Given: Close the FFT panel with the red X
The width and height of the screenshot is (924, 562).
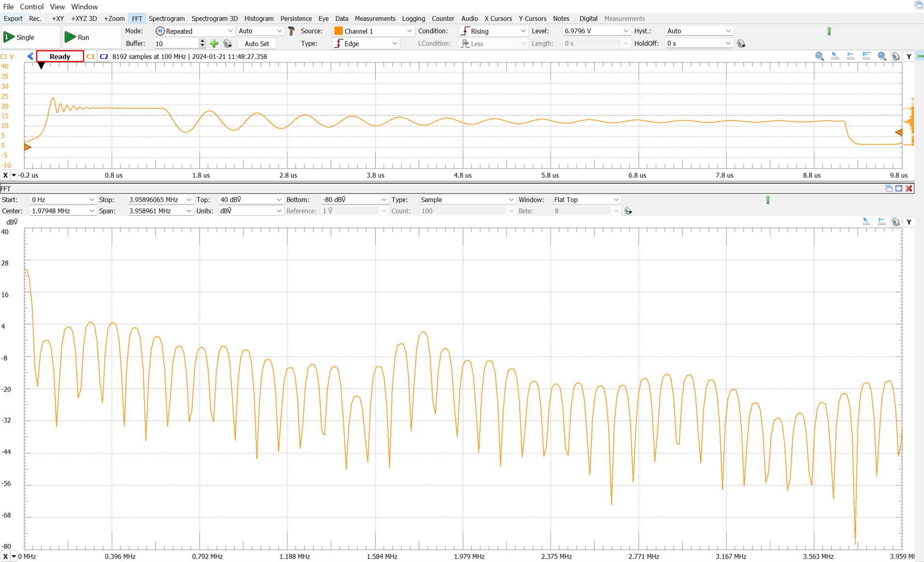Looking at the screenshot, I should tap(909, 189).
